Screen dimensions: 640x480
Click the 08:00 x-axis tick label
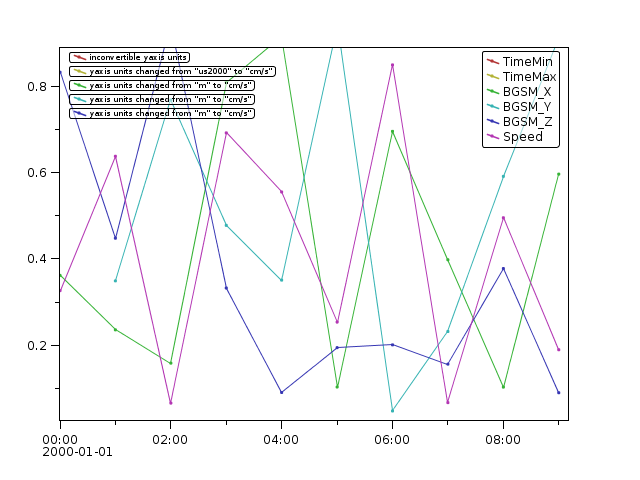(503, 438)
